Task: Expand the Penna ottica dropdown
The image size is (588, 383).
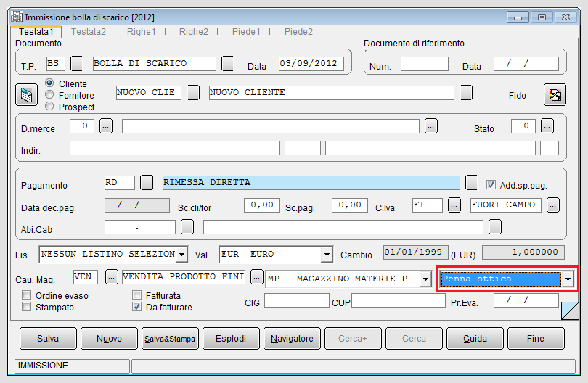Action: click(x=568, y=279)
